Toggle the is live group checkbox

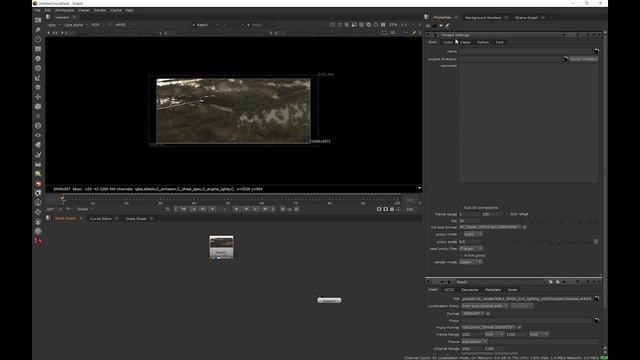pos(461,256)
